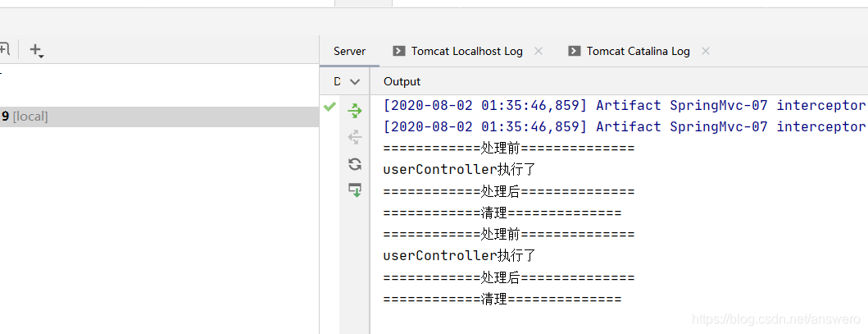Viewport: 868px width, 334px height.
Task: Click the green checkmark deployment status
Action: pyautogui.click(x=330, y=106)
